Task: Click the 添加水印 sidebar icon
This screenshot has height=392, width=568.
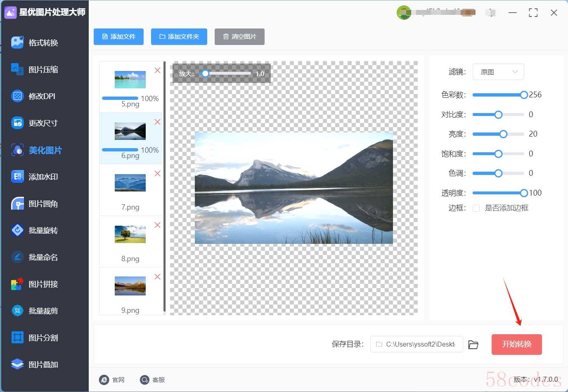Action: pos(17,177)
